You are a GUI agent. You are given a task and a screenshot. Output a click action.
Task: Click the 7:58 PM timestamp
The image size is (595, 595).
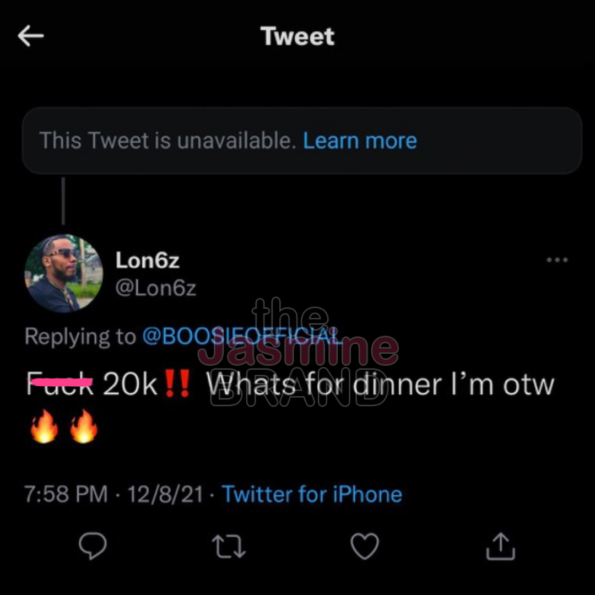tap(66, 494)
